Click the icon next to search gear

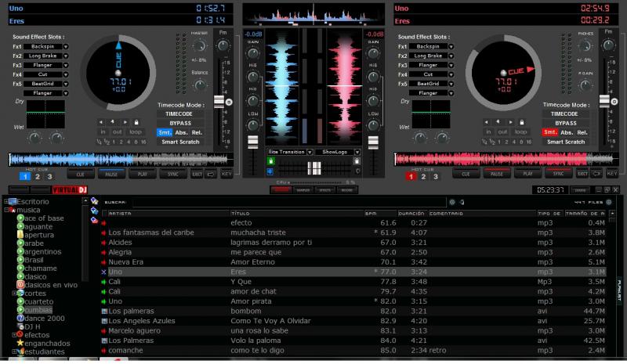[x=462, y=202]
